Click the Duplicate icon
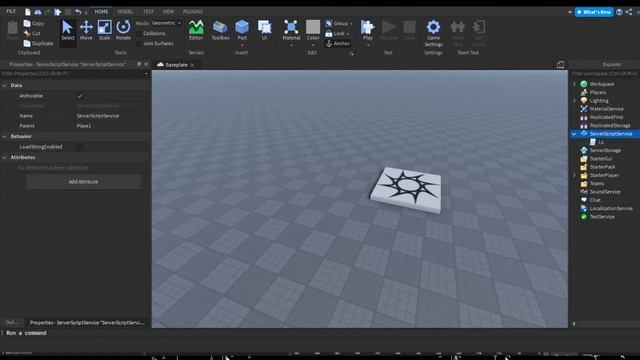The image size is (640, 360). (27, 43)
